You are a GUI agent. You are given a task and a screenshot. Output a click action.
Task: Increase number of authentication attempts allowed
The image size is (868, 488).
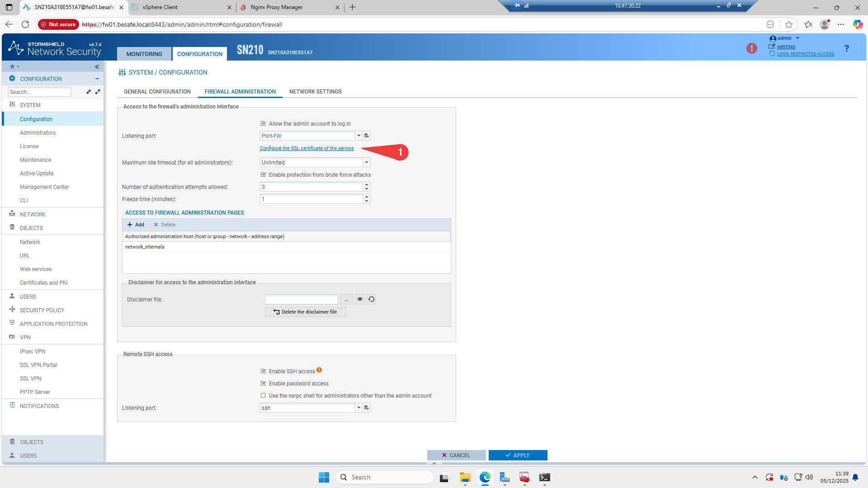pos(367,184)
